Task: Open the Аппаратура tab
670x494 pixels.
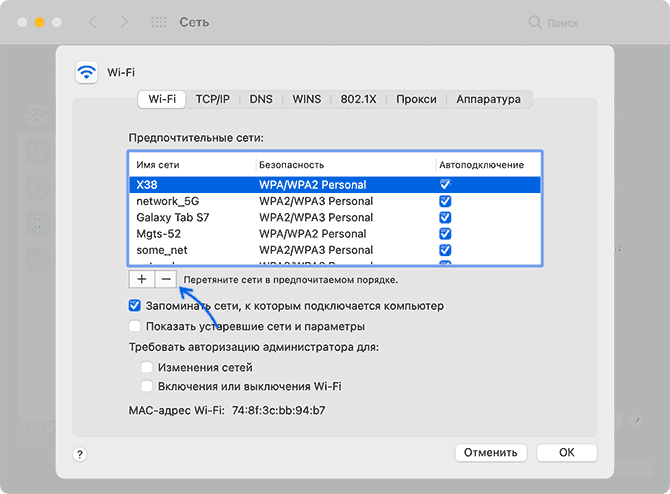Action: pos(488,99)
